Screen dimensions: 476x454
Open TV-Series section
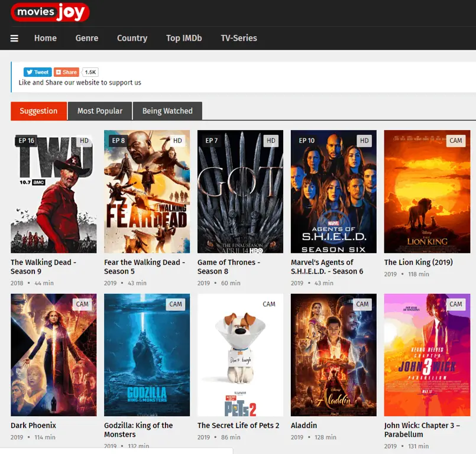(x=239, y=38)
